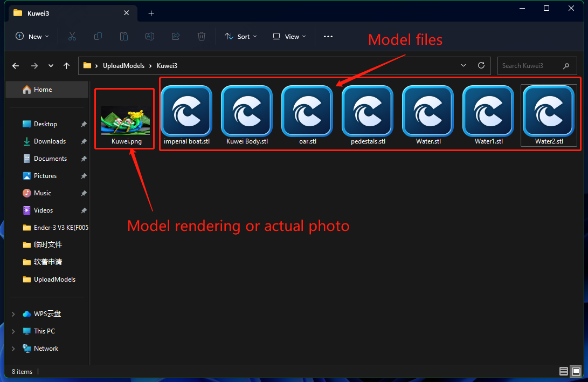Click the New button in toolbar
588x382 pixels.
tap(32, 36)
